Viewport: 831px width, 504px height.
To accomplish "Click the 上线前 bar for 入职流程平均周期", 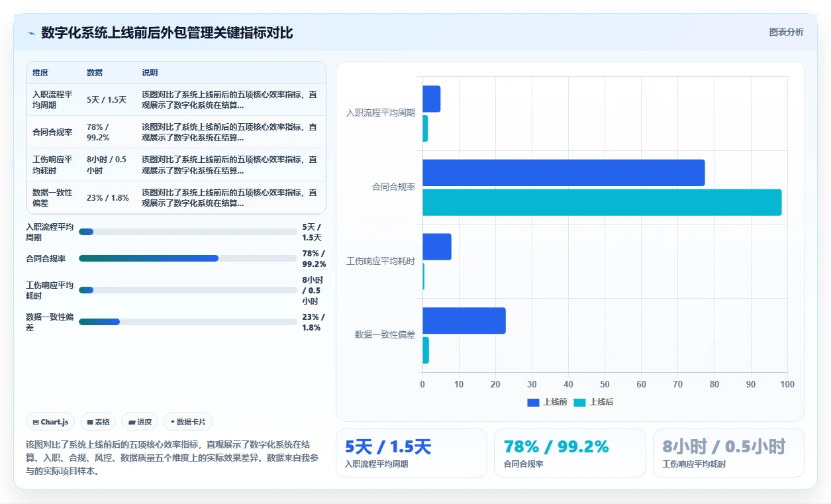I will pyautogui.click(x=432, y=99).
